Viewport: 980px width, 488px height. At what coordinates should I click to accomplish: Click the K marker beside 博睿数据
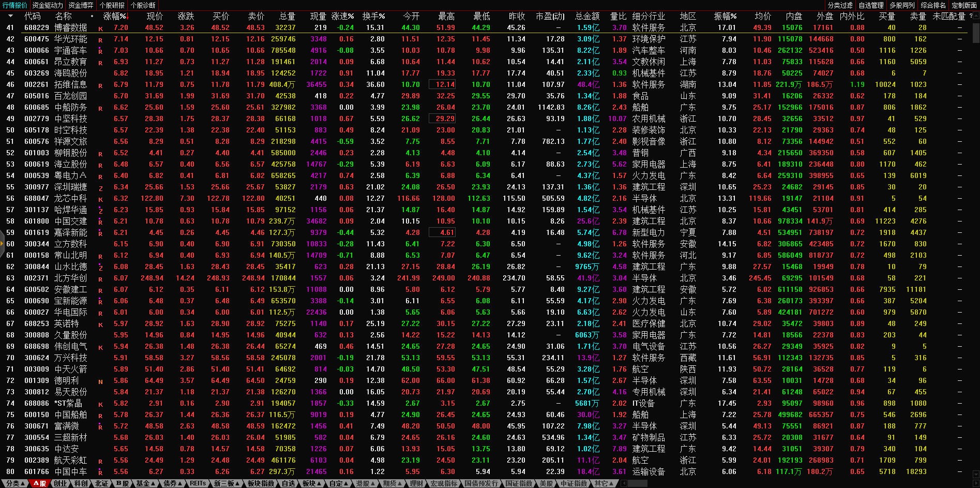coord(100,28)
